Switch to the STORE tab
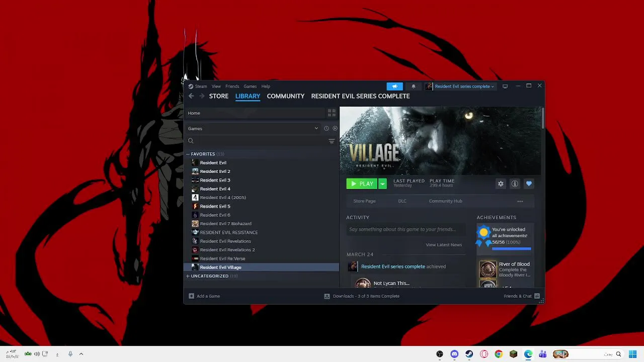 (219, 96)
